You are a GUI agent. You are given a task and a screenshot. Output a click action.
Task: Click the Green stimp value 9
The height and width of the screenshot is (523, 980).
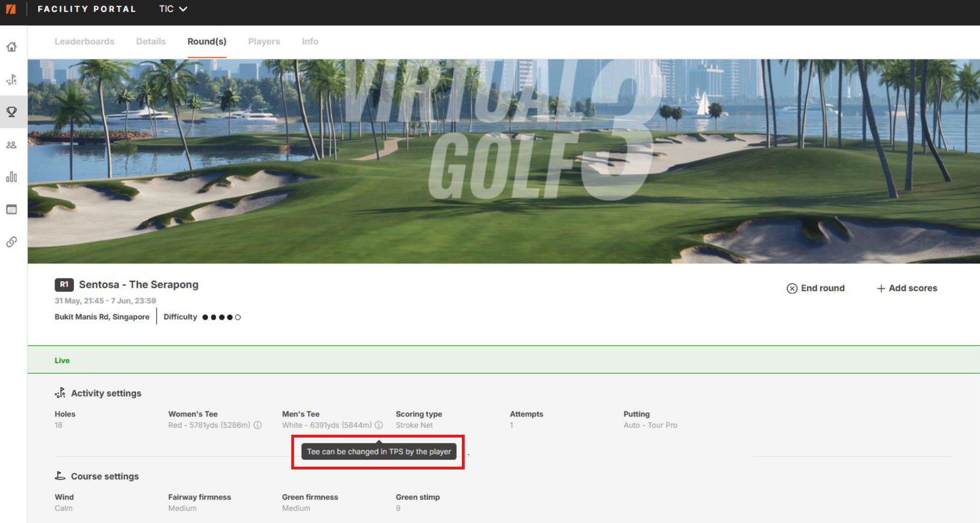[x=398, y=508]
